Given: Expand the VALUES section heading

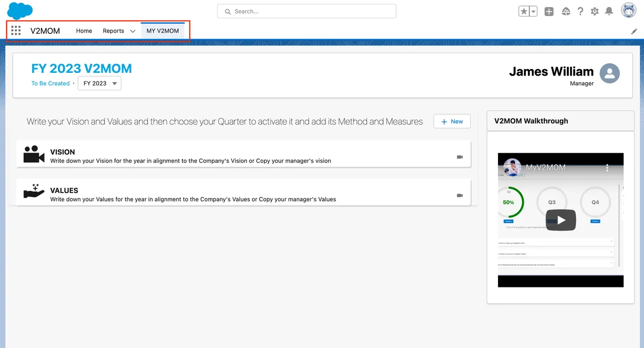Looking at the screenshot, I should pos(64,190).
